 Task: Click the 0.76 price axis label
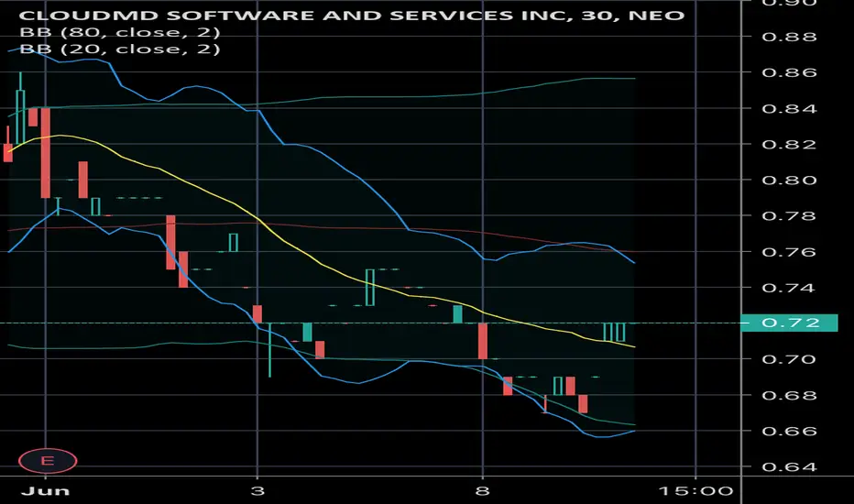pyautogui.click(x=789, y=252)
